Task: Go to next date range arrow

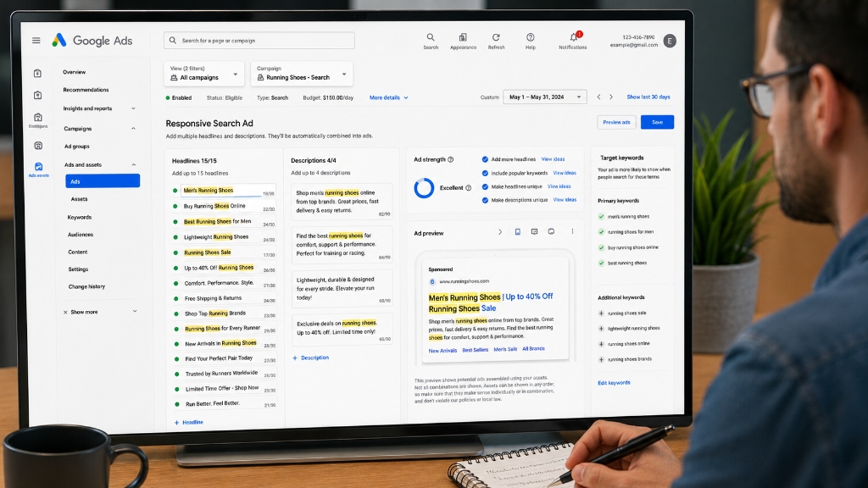Action: pyautogui.click(x=611, y=97)
